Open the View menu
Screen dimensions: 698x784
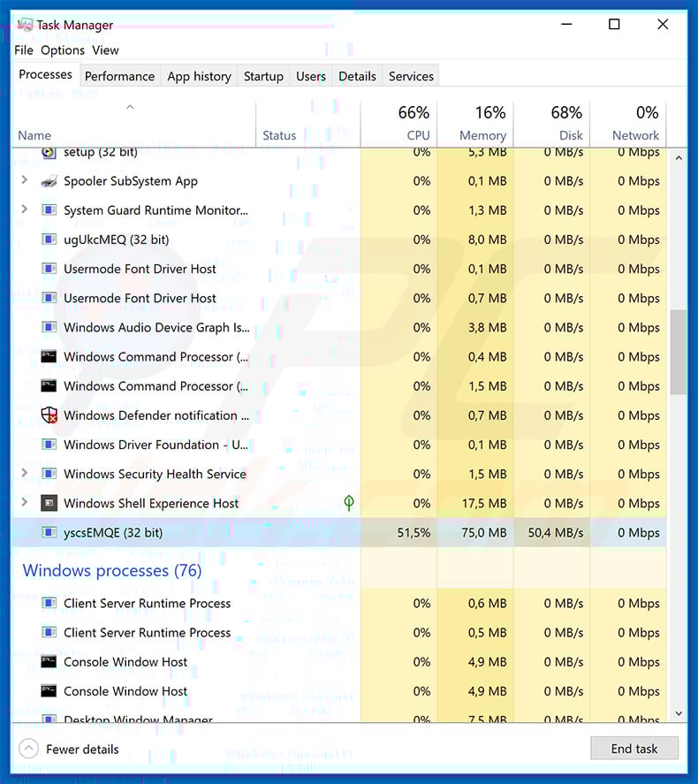[x=105, y=50]
